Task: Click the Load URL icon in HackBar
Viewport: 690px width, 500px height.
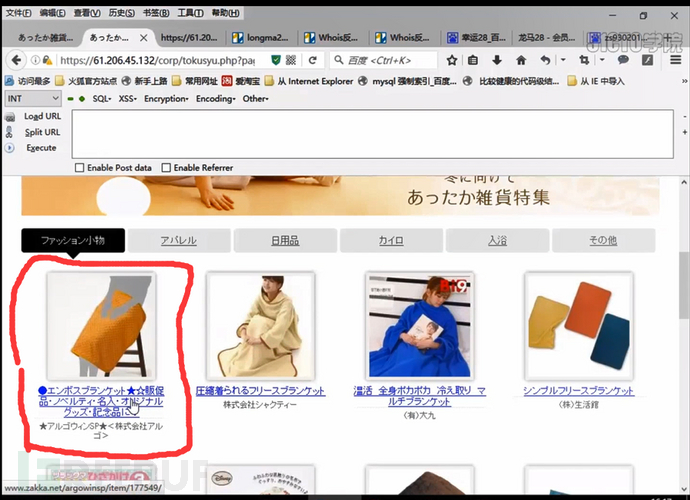Action: pyautogui.click(x=10, y=117)
